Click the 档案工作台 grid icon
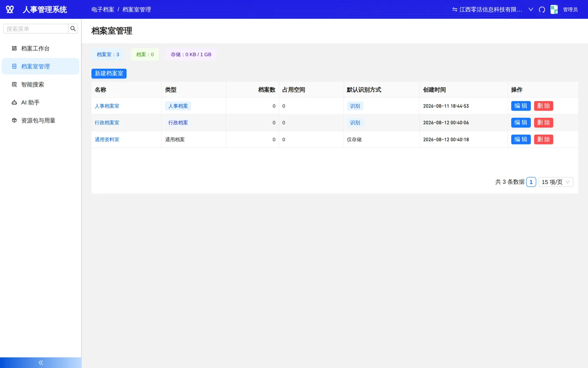The height and width of the screenshot is (368, 588). [14, 48]
